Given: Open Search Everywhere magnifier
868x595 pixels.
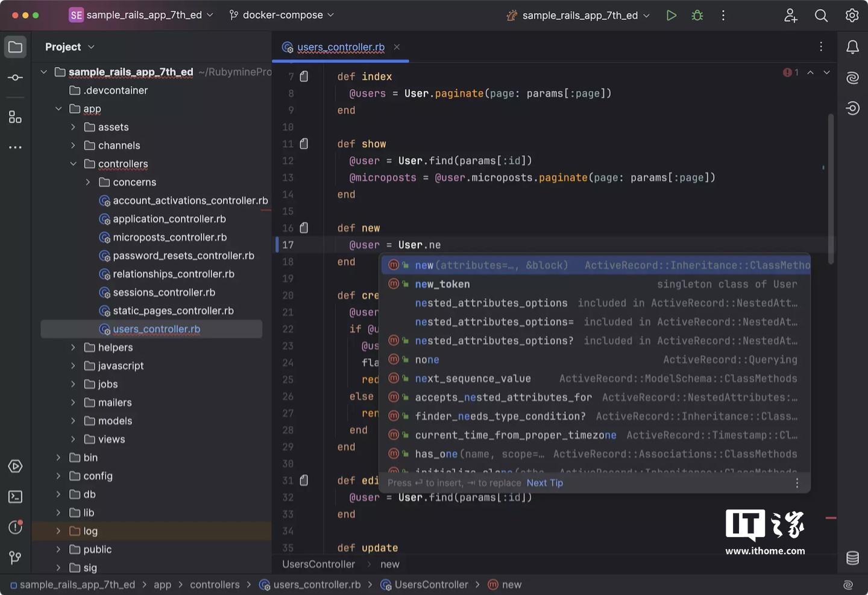Looking at the screenshot, I should pyautogui.click(x=821, y=15).
